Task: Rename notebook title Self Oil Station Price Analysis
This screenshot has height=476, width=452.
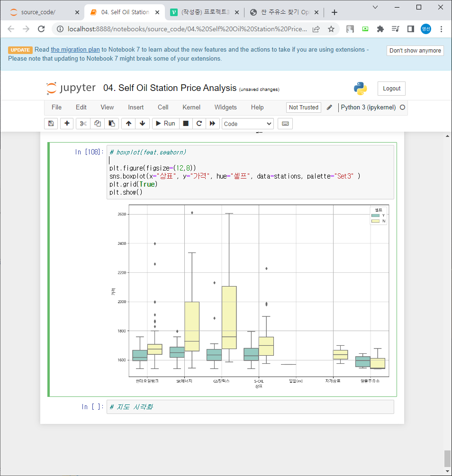Action: click(170, 88)
